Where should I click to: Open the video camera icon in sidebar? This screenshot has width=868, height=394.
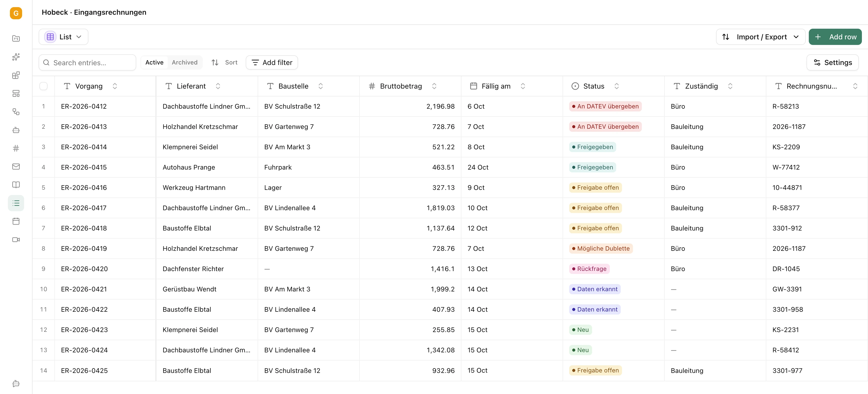pyautogui.click(x=16, y=239)
